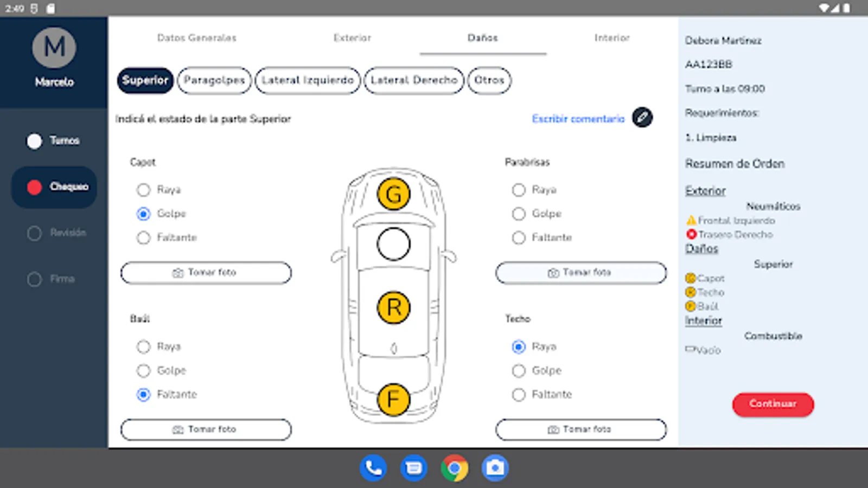The image size is (868, 488).
Task: Select Golpe for Baúl
Action: pyautogui.click(x=143, y=370)
